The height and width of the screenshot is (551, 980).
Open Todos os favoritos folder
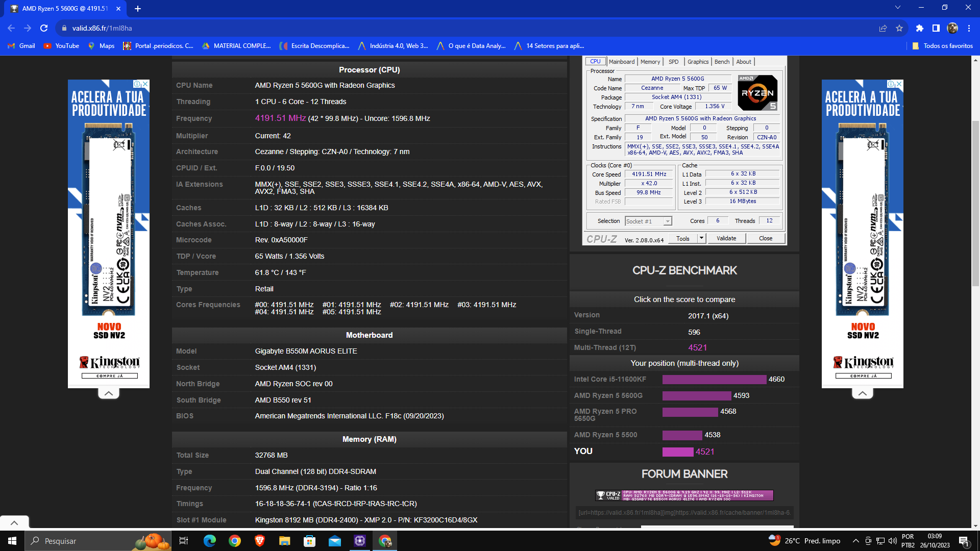[943, 46]
